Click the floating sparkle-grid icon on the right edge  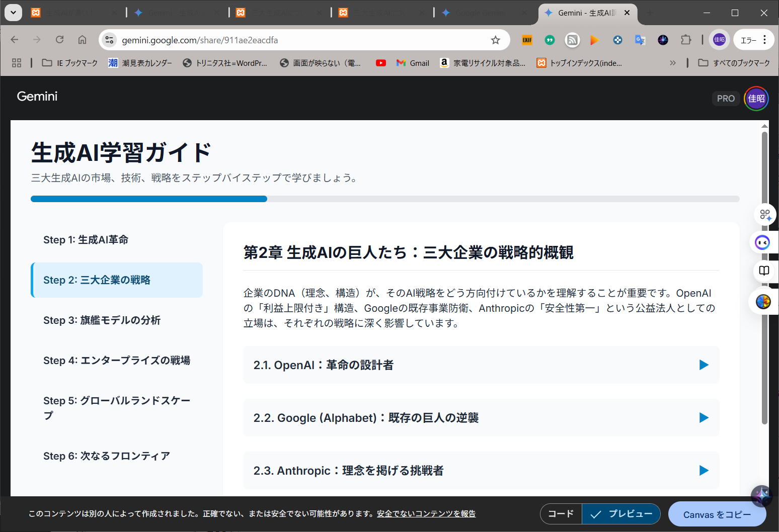point(764,215)
